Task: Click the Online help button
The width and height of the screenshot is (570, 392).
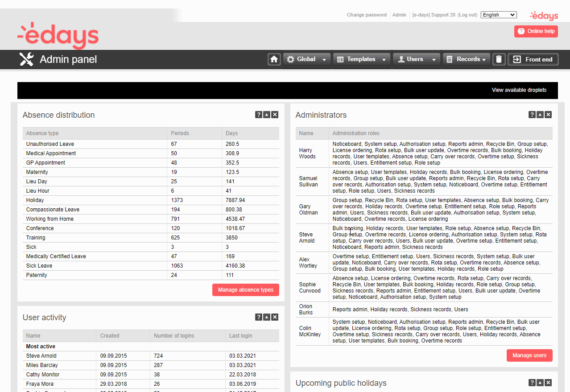Action: coord(536,31)
